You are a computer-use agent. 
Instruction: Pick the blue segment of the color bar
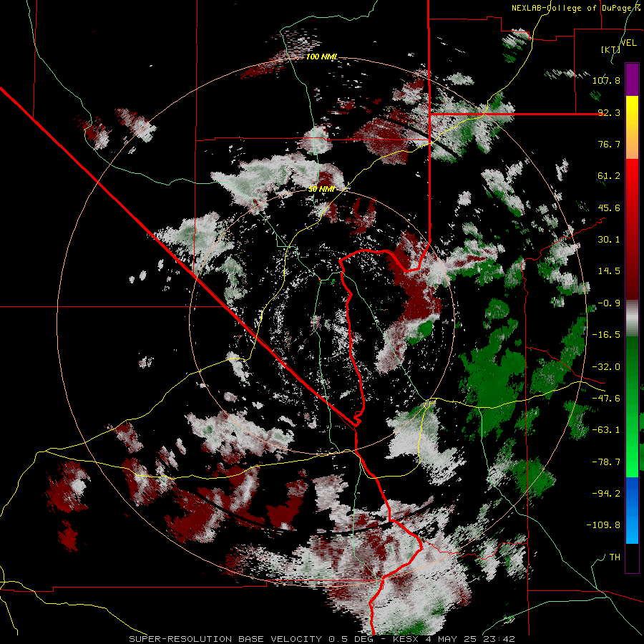tap(632, 510)
